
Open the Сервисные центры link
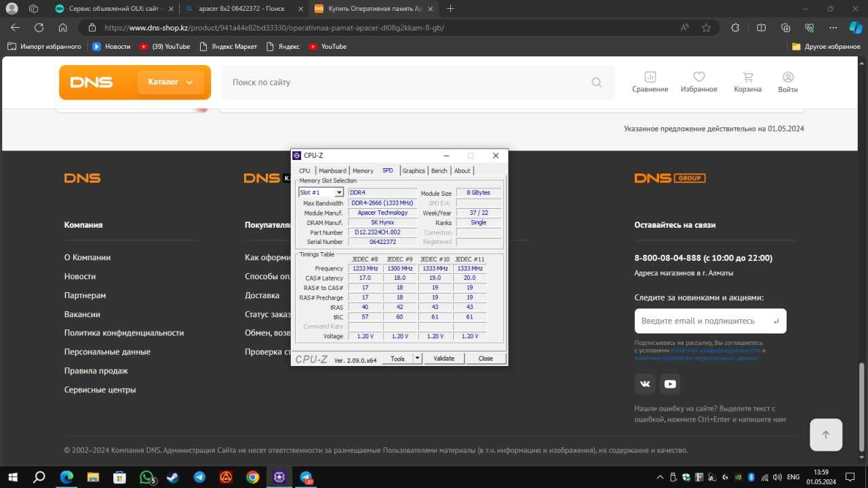click(100, 390)
